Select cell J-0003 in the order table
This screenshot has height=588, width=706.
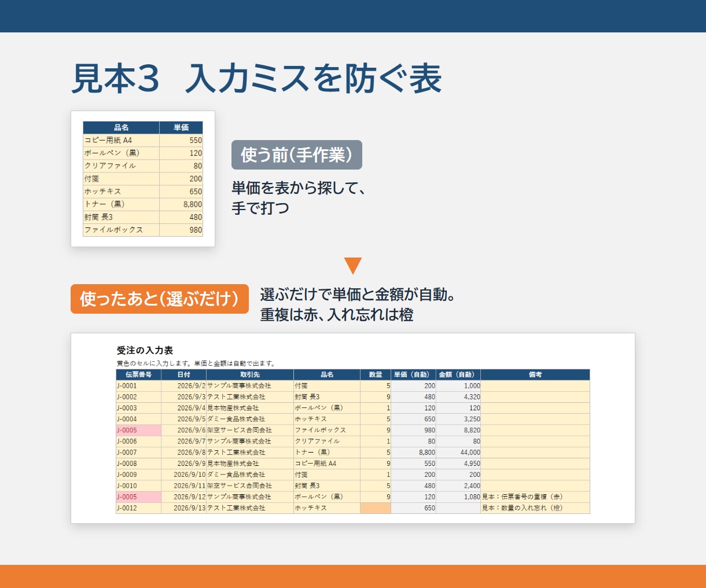pos(138,408)
